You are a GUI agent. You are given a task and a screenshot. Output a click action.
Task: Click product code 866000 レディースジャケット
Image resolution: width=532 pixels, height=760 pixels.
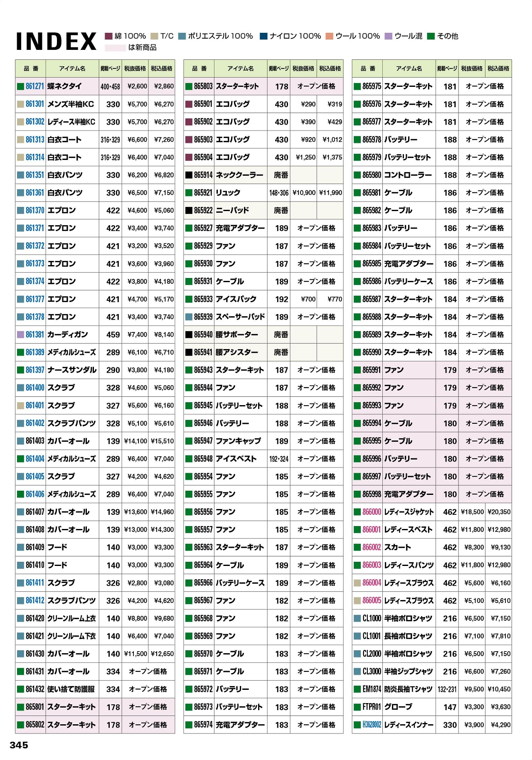(x=372, y=512)
